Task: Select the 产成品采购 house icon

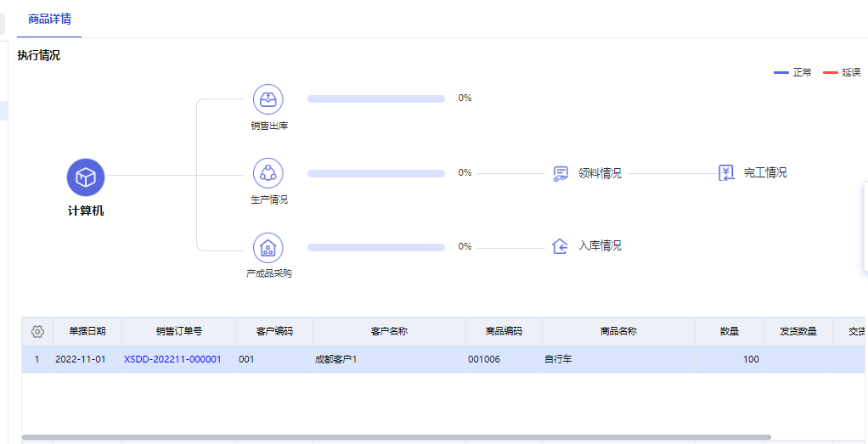Action: (x=268, y=247)
